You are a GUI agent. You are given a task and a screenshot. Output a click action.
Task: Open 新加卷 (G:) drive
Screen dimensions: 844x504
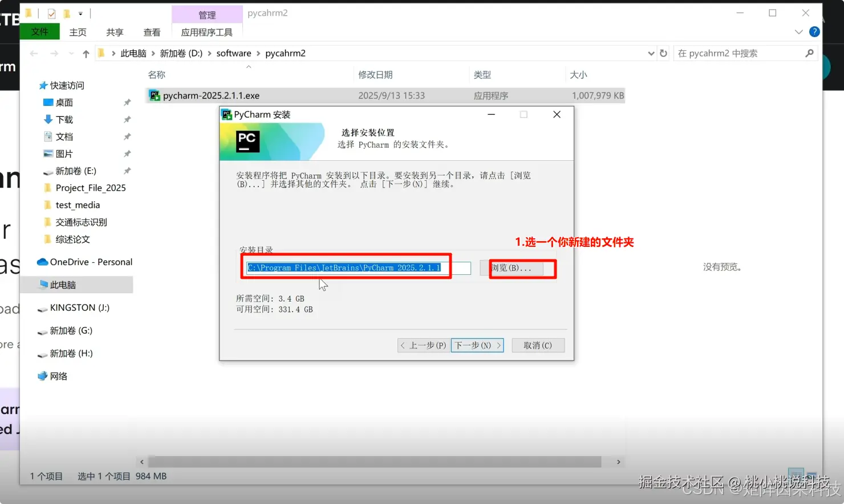coord(71,331)
